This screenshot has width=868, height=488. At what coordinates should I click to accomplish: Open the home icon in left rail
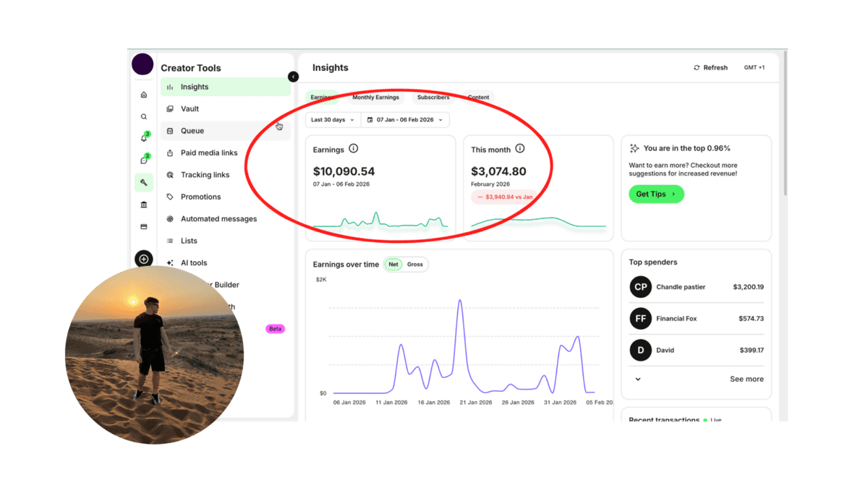coord(143,95)
